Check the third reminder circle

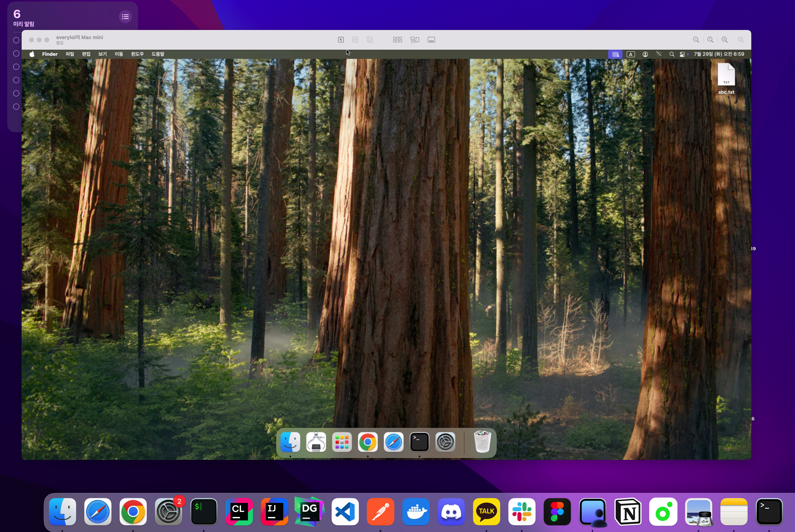[x=16, y=67]
